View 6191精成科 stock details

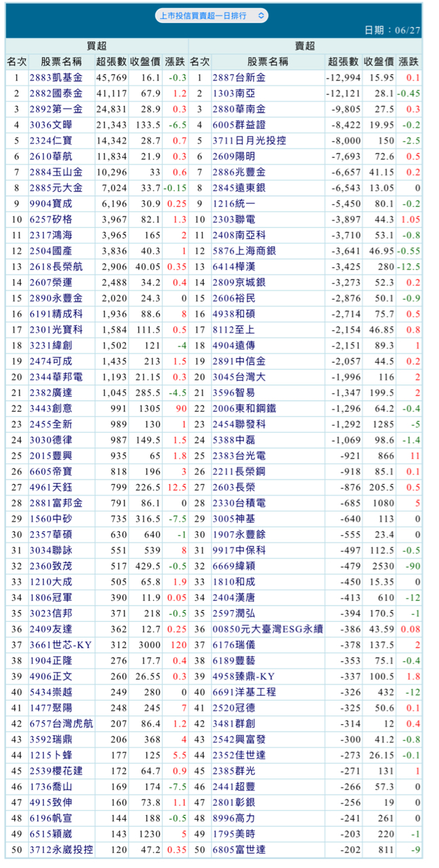point(56,313)
